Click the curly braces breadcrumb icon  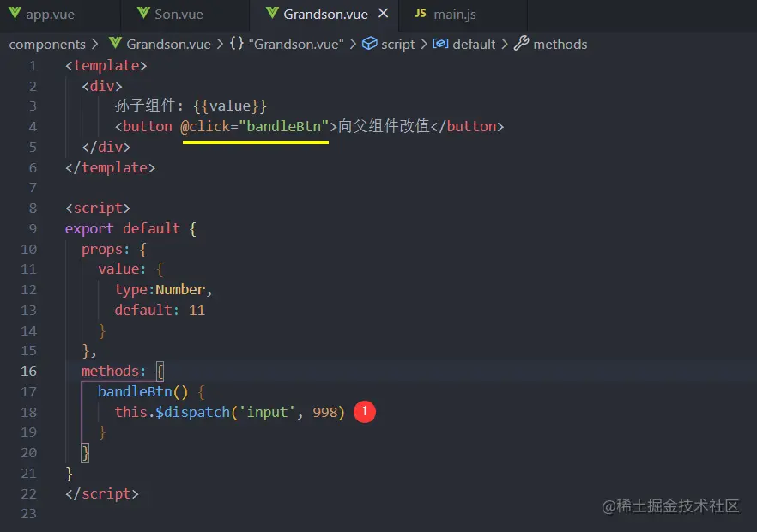(x=237, y=44)
